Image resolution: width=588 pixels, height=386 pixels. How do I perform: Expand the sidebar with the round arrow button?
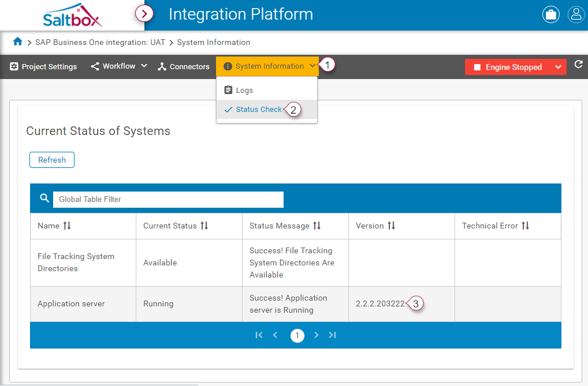[144, 14]
